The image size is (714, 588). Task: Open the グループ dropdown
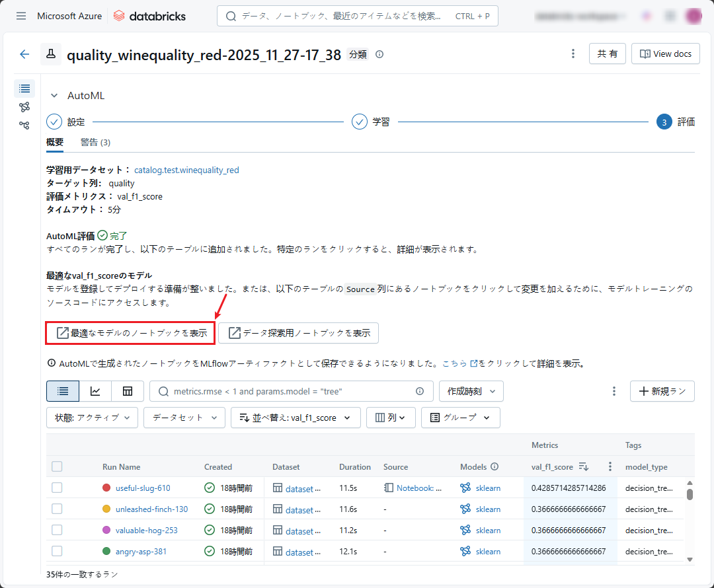tap(460, 418)
